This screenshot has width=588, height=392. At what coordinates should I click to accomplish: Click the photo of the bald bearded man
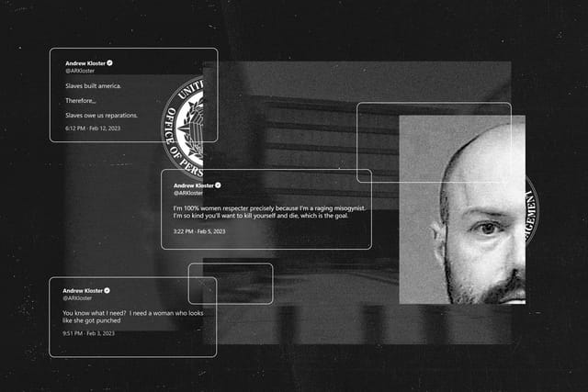coord(462,209)
